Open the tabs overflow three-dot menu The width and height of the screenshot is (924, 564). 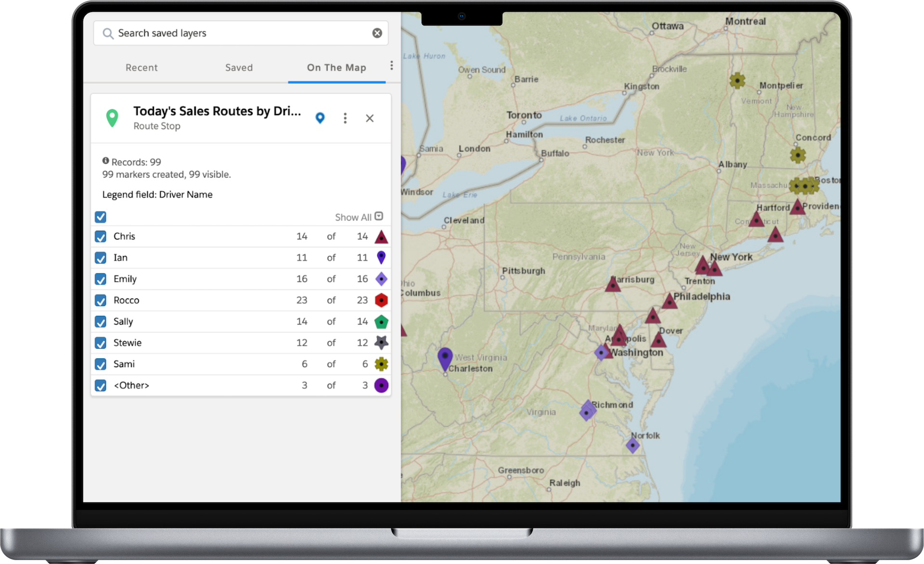(392, 66)
